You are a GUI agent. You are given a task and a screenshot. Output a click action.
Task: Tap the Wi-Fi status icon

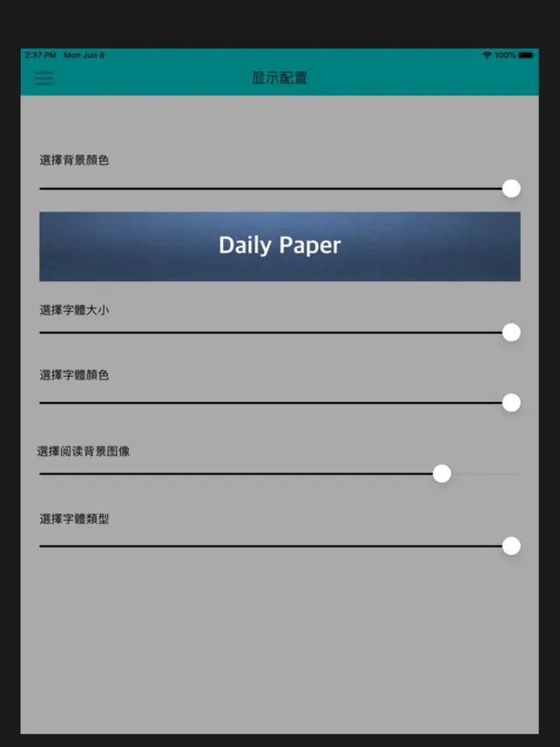pos(487,55)
